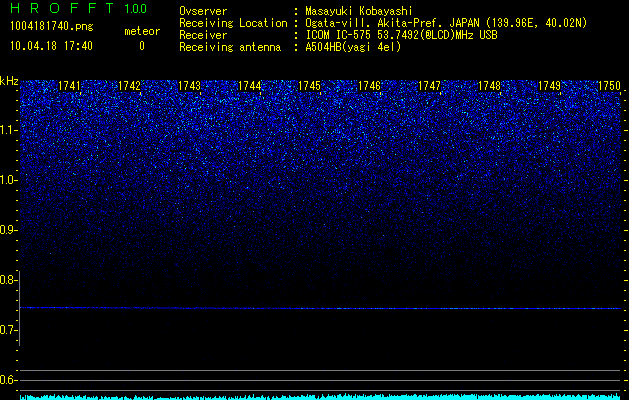
Task: Click the blue horizontal carrier signal line
Action: (x=320, y=308)
